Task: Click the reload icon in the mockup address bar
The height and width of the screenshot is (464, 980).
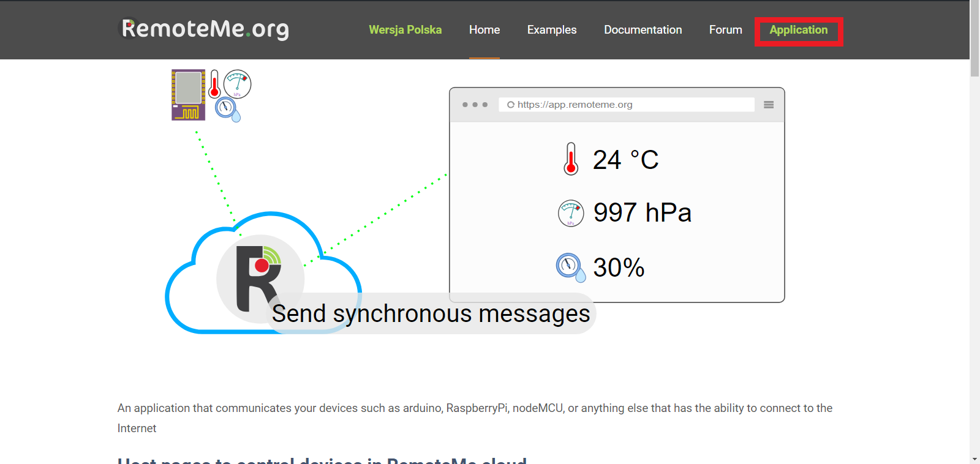Action: 511,105
